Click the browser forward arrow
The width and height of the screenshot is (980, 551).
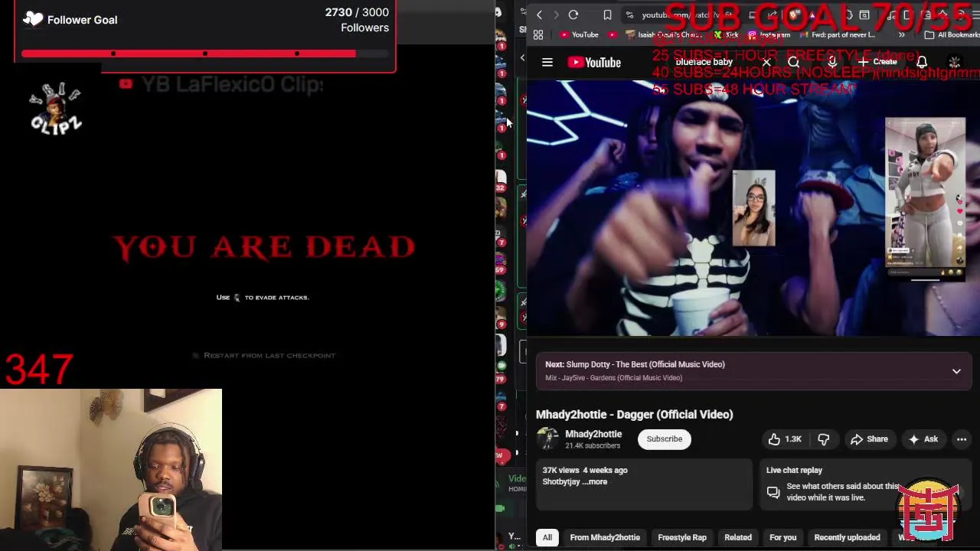[x=557, y=15]
